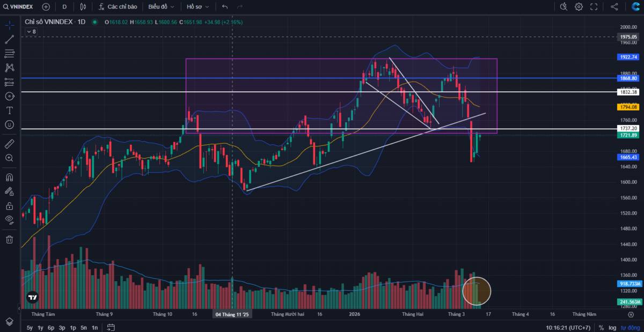This screenshot has height=332, width=644.
Task: Select the trend line tool
Action: coord(9,39)
